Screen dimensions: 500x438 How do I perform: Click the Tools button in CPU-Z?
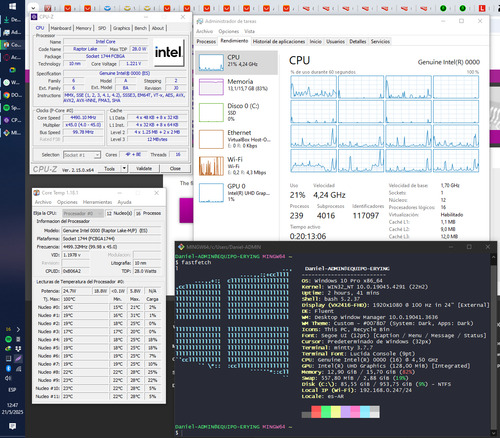[x=109, y=169]
